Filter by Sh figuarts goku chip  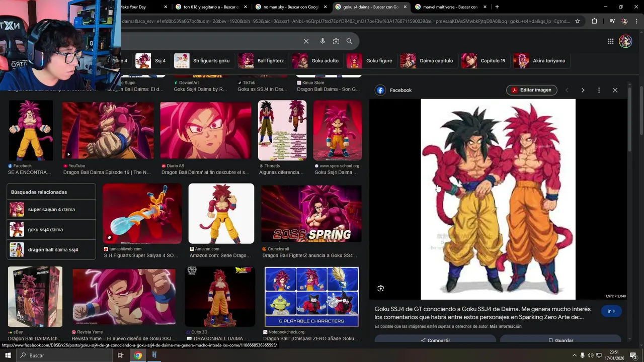pos(203,61)
